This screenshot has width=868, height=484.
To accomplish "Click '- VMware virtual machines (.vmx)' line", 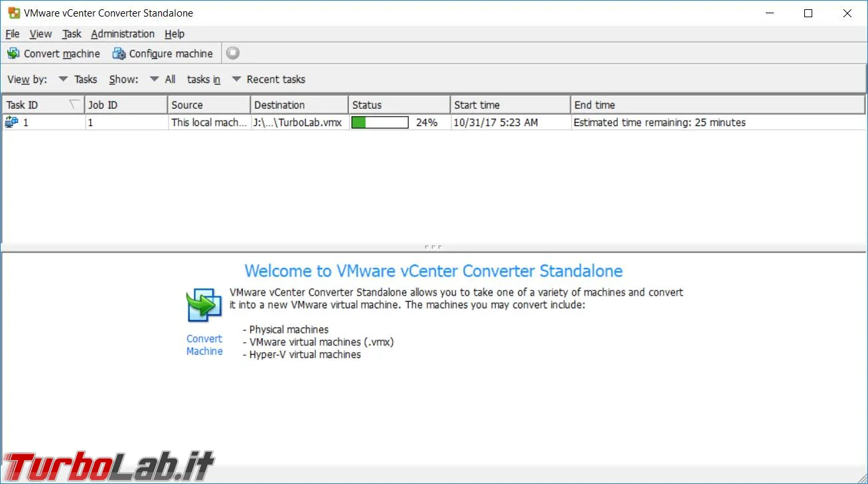I will point(318,342).
